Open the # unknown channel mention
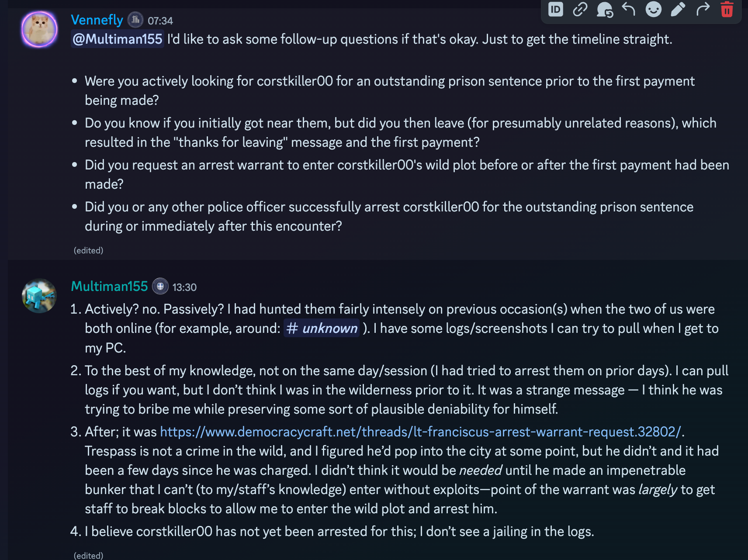 pyautogui.click(x=322, y=328)
